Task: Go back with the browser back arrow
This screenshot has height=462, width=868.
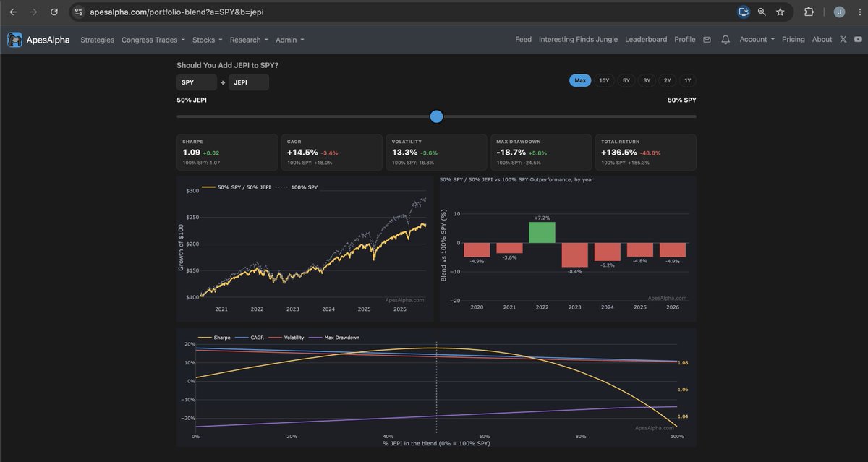Action: click(13, 12)
